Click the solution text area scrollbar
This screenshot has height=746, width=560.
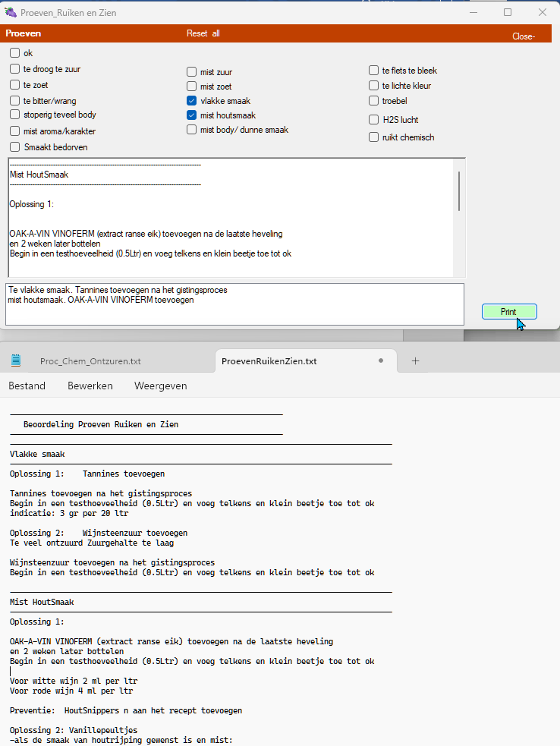(459, 191)
